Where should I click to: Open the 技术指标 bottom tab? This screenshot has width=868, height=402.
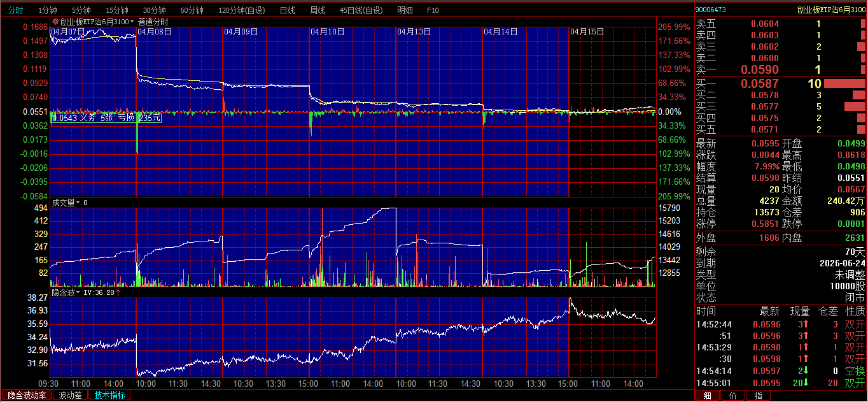pos(110,395)
